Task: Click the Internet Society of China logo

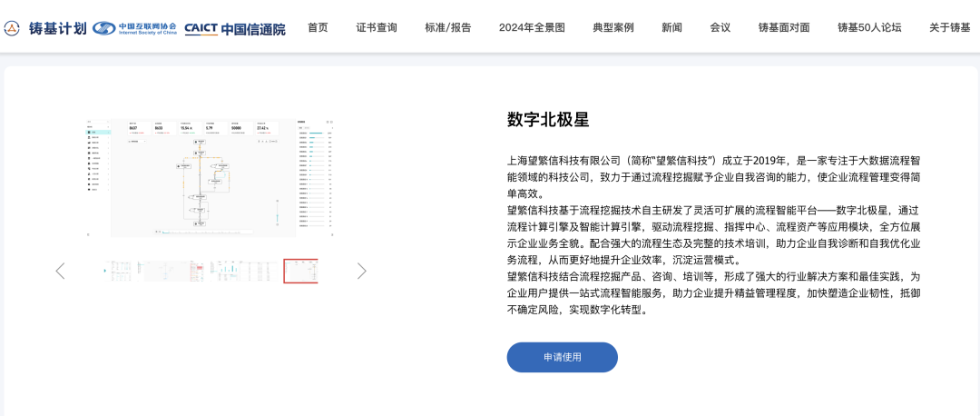Action: [x=134, y=28]
